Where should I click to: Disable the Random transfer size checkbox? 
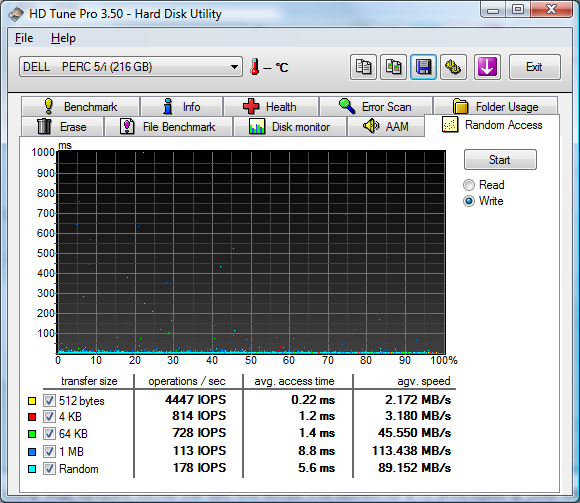(49, 469)
